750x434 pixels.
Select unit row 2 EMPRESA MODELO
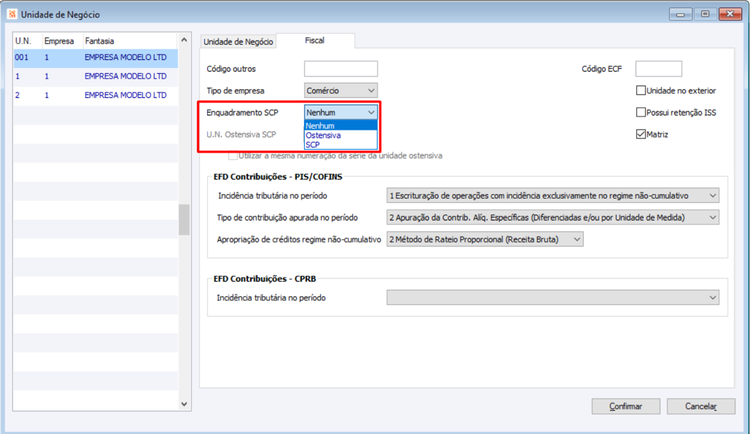[96, 95]
